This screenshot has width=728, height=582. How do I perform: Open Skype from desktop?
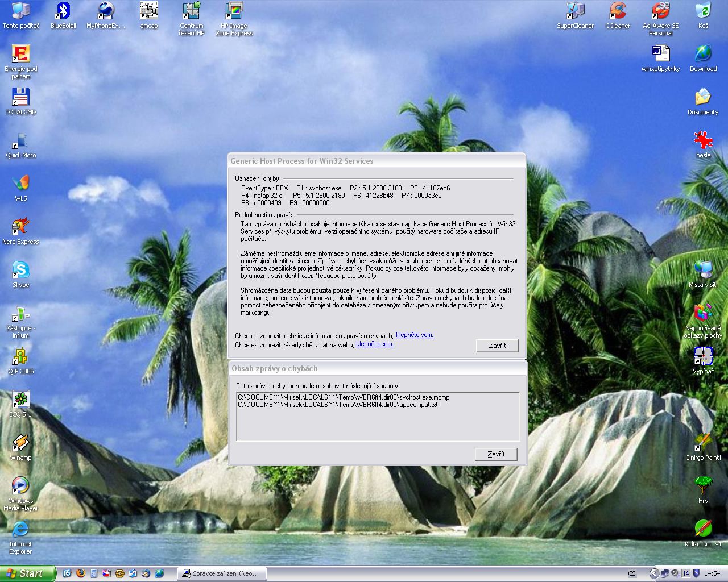21,274
